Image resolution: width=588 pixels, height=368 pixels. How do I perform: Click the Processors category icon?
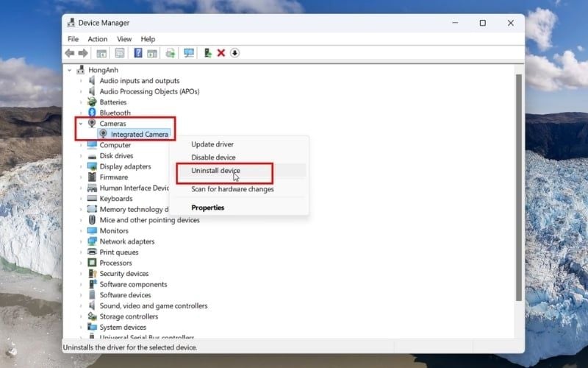(x=92, y=263)
